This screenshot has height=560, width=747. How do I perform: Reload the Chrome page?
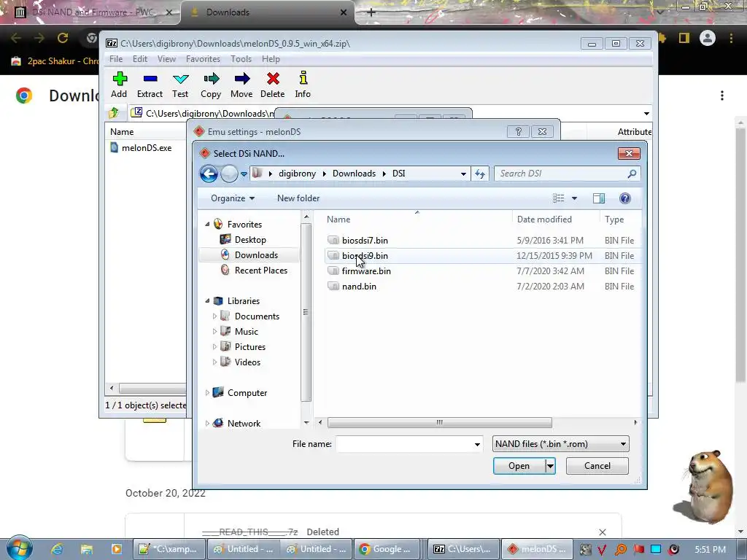tap(63, 38)
